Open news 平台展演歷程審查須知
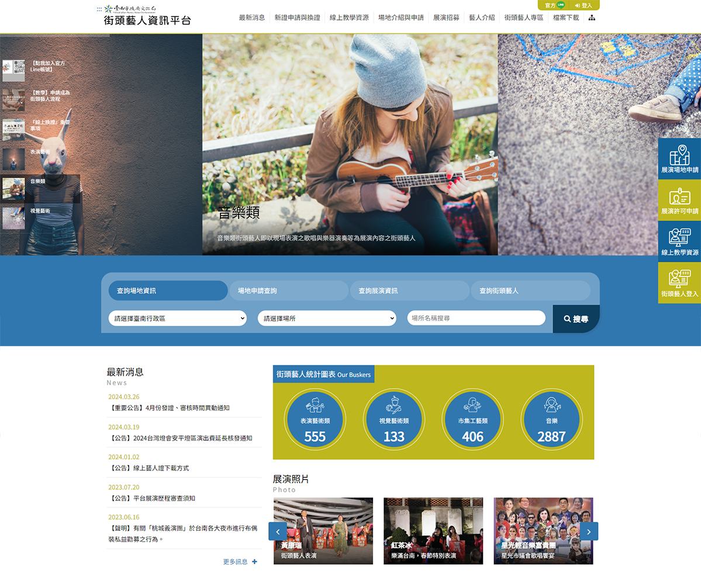Screen dimensions: 701x588 click(152, 498)
